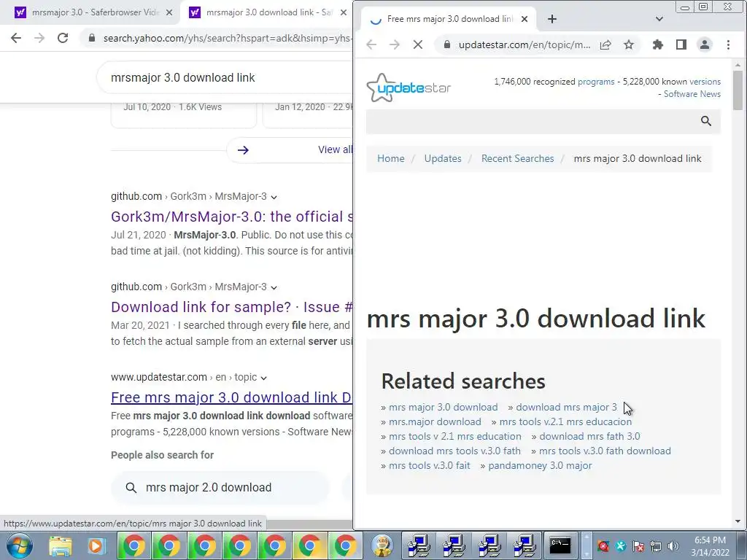Image resolution: width=747 pixels, height=560 pixels.
Task: Go to 'Updates' in the breadcrumb
Action: [443, 158]
